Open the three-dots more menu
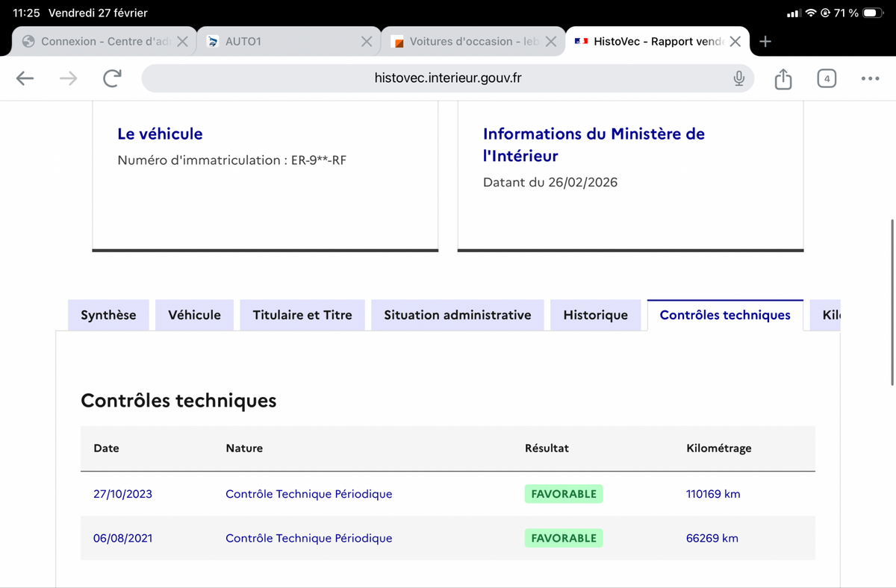 869,78
